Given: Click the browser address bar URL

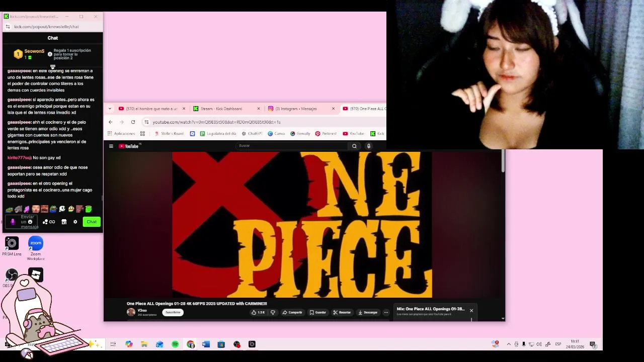Looking at the screenshot, I should pos(216,122).
